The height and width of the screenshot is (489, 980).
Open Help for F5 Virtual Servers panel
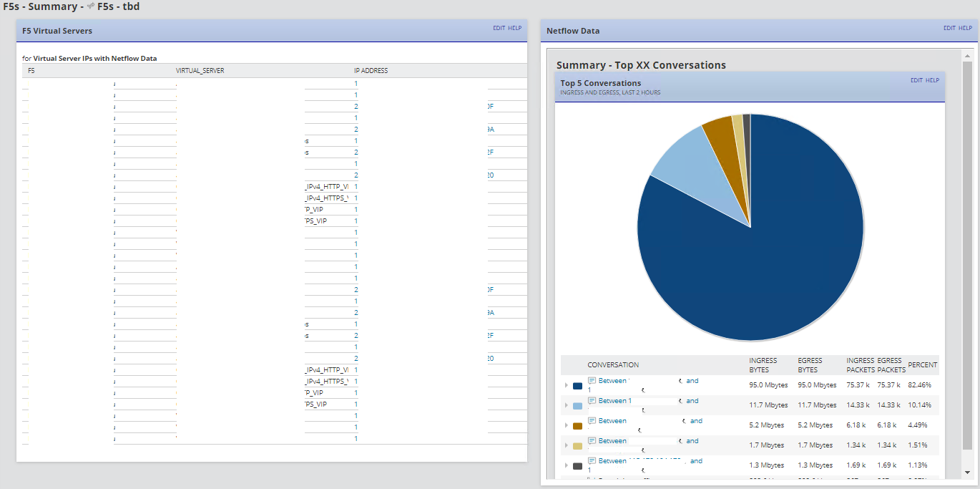[x=515, y=28]
